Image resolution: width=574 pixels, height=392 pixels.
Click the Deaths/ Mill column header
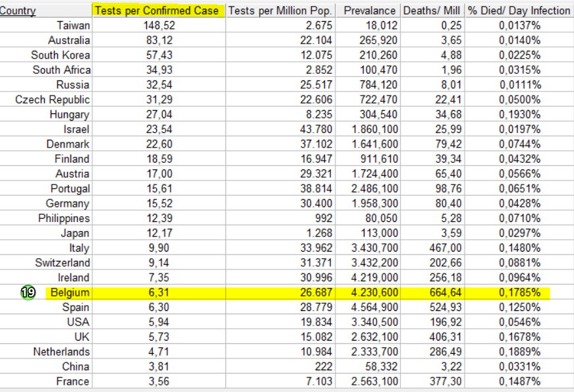click(432, 11)
